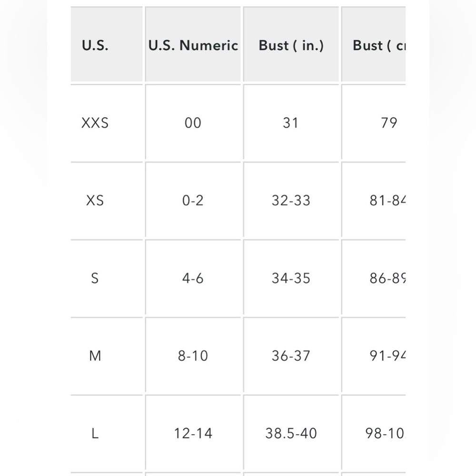Viewport: 476px width, 476px height.
Task: Click the 8-10 numeric size cell
Action: 193,355
